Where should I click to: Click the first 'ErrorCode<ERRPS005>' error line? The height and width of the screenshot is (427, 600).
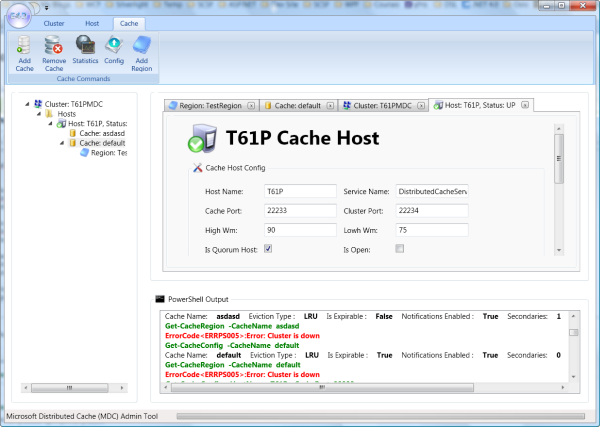pos(242,336)
